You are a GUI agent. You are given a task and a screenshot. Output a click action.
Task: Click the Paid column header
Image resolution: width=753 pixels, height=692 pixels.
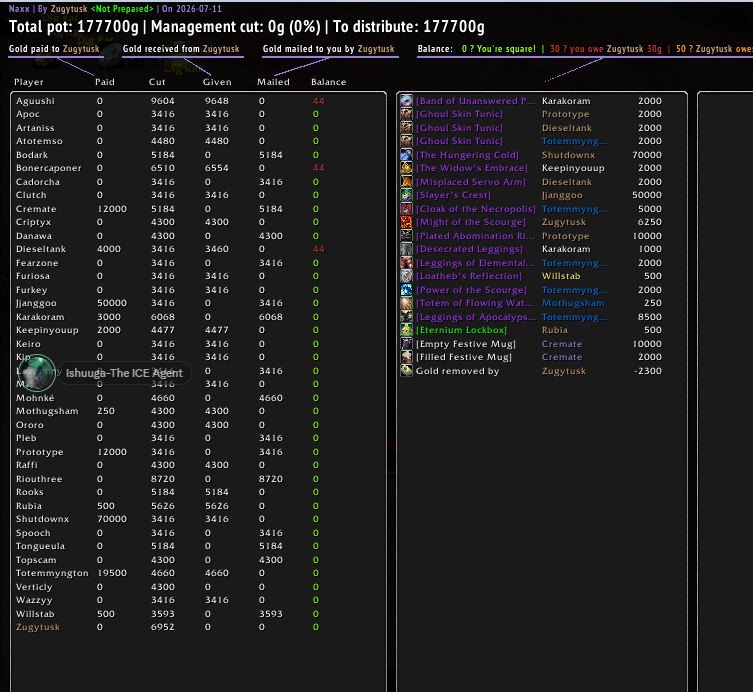pos(105,82)
